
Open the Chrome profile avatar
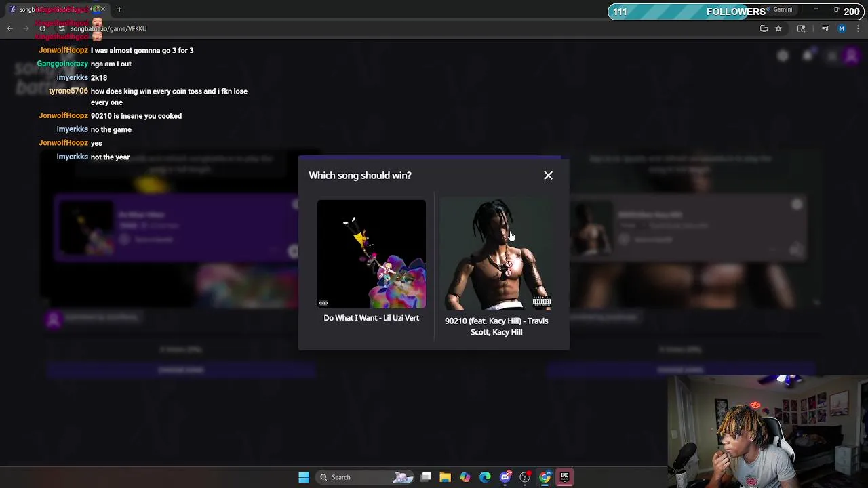pyautogui.click(x=842, y=28)
